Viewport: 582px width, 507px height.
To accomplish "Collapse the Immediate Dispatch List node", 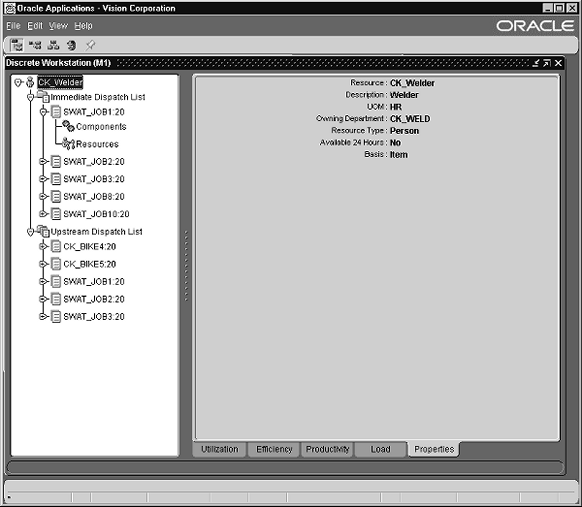I will pos(31,97).
